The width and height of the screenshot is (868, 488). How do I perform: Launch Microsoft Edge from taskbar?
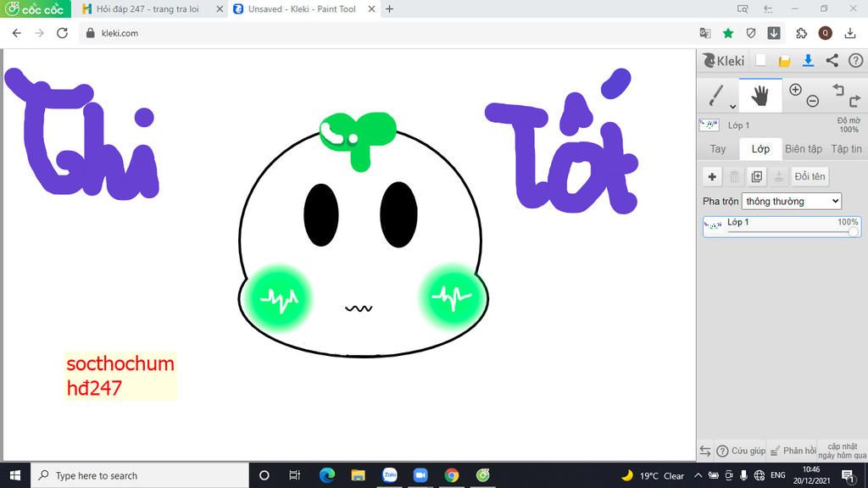click(x=326, y=475)
